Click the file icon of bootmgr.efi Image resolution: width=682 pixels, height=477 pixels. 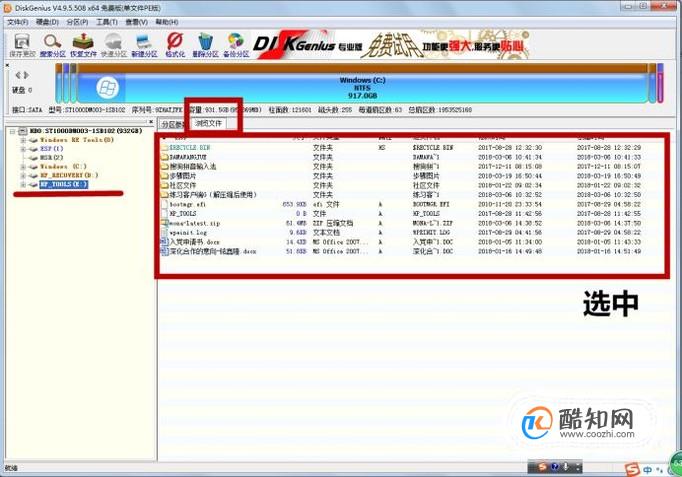pos(164,204)
